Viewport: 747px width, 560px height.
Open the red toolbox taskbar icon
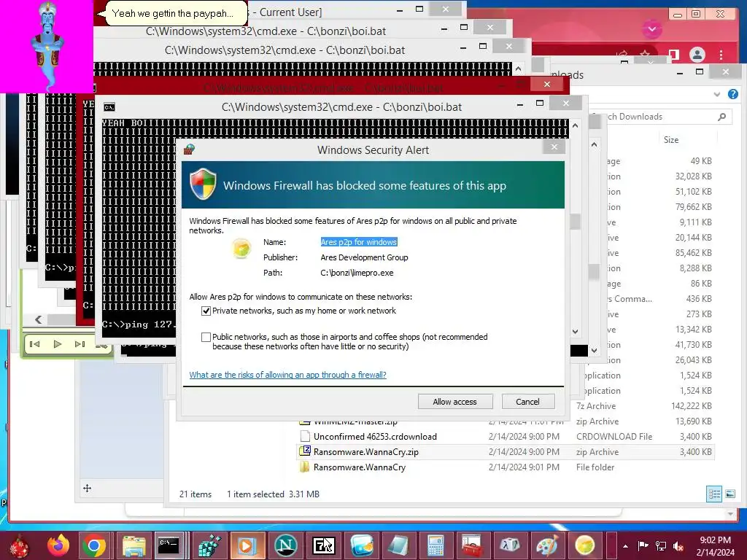(x=472, y=545)
